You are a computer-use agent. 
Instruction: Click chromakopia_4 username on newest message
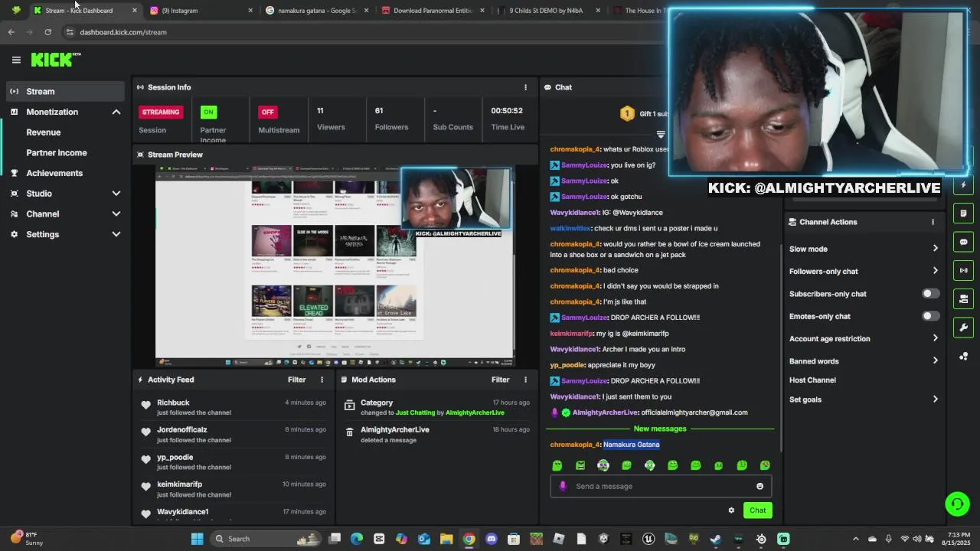tap(575, 445)
